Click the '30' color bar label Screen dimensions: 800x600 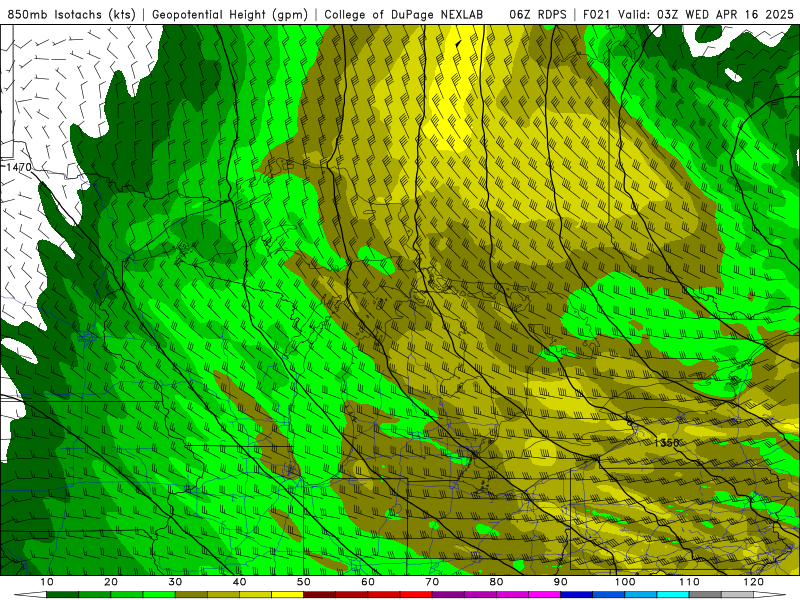click(x=175, y=582)
